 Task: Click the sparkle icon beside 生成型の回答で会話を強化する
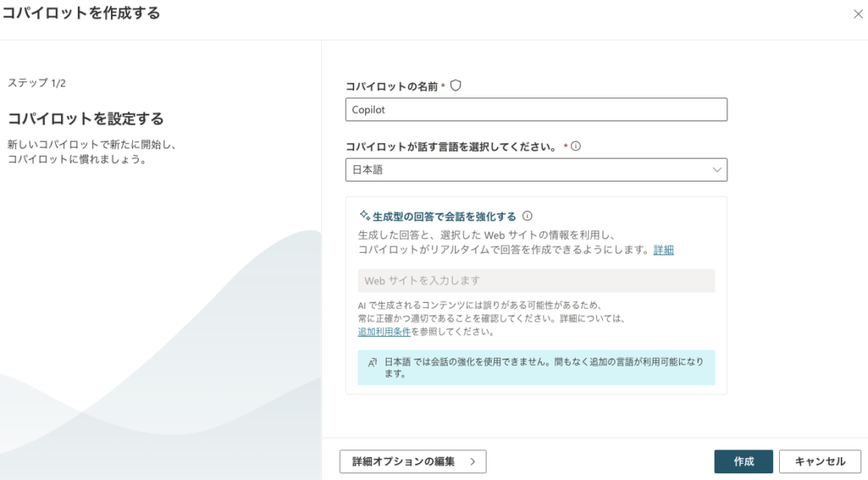tap(364, 216)
